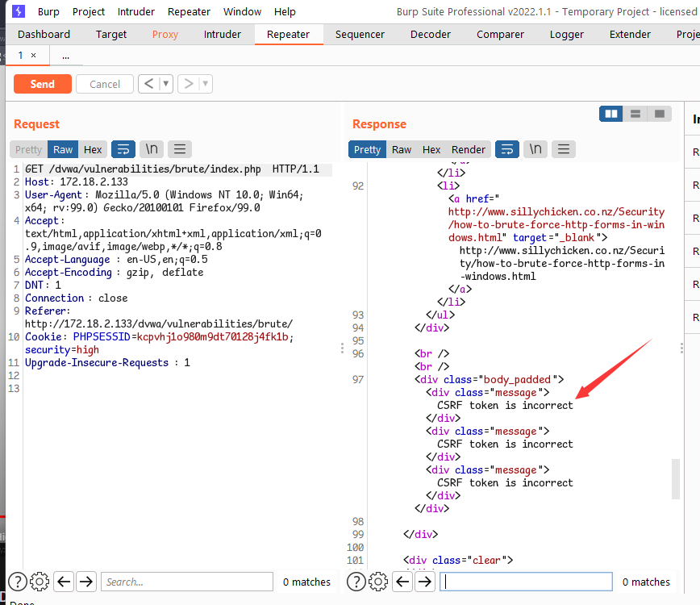Switch to the Sequencer tab
700x605 pixels.
pyautogui.click(x=360, y=35)
